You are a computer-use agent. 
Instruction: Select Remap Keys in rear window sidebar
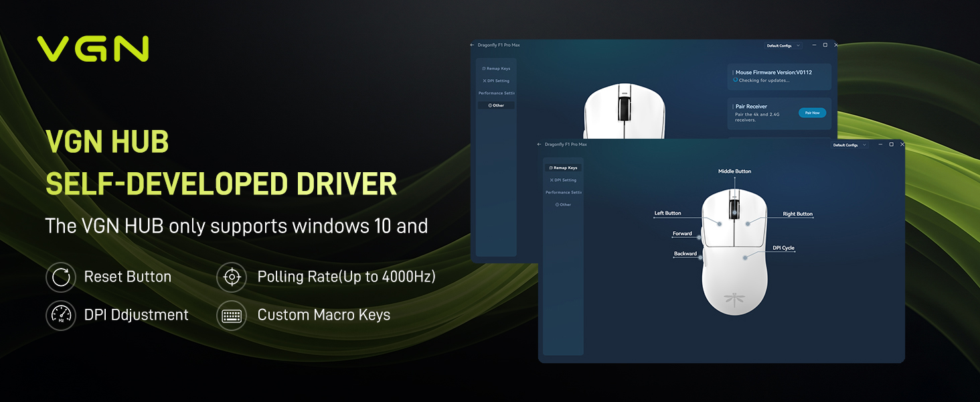(496, 68)
